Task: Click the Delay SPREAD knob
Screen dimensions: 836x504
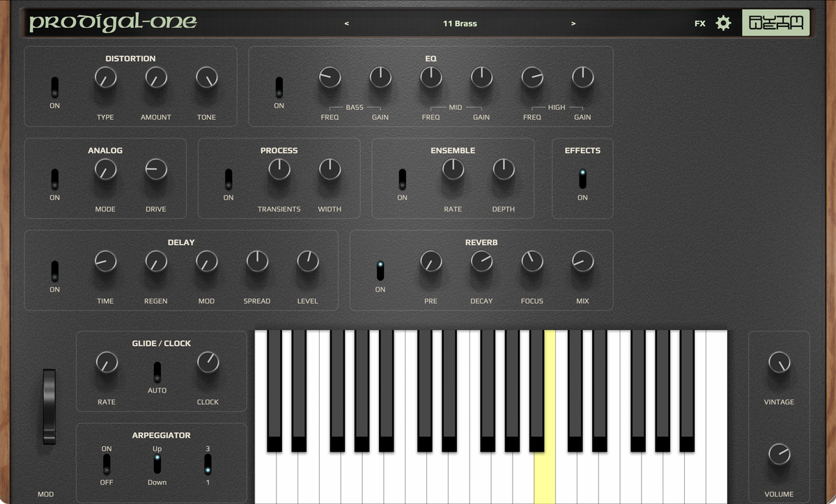Action: 257,261
